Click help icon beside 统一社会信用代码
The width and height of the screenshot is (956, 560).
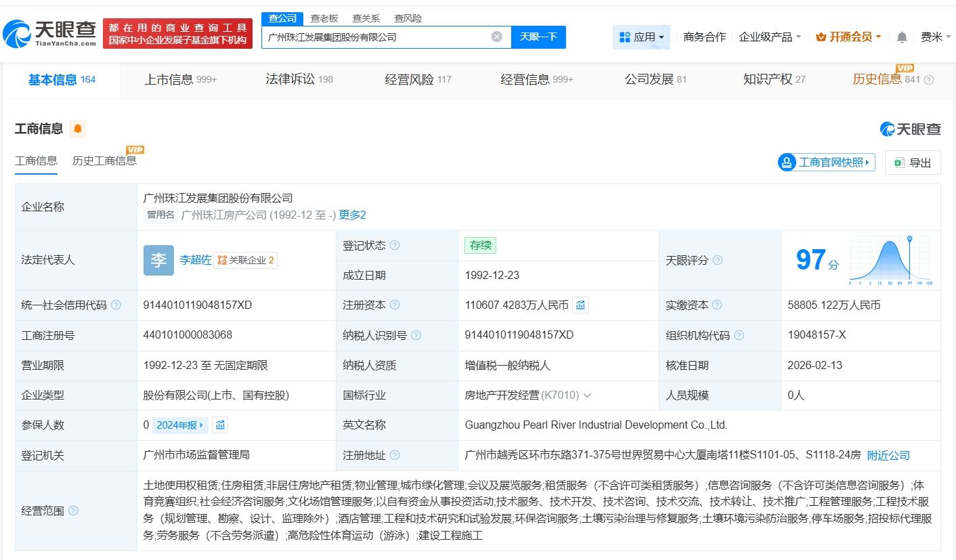pos(116,305)
